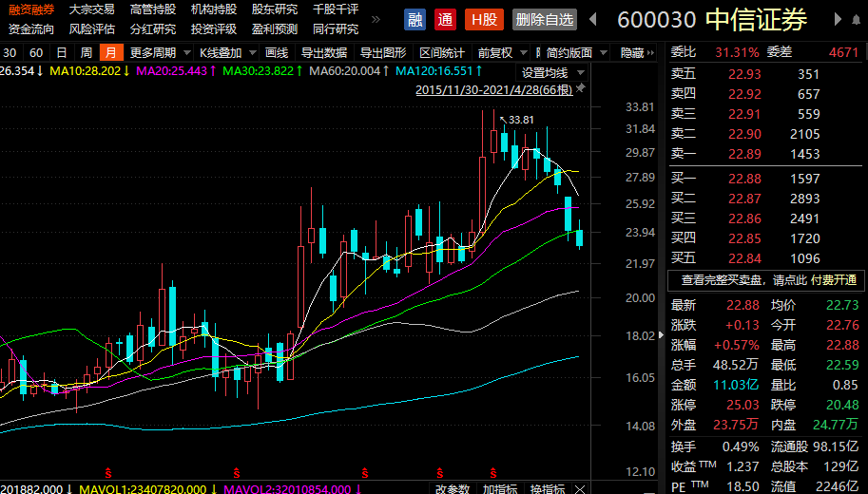
Task: Click the pin icon beside date range
Action: point(581,89)
